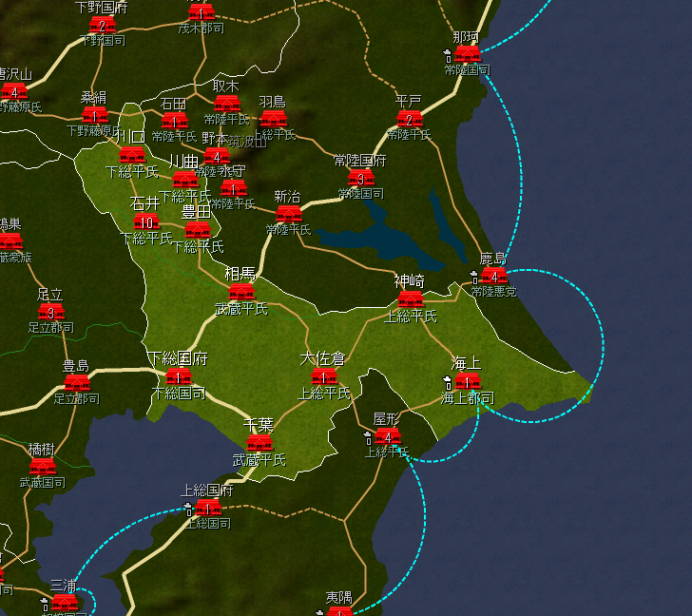Pick the 羽鳥 castle
This screenshot has width=692, height=616.
pos(273,120)
